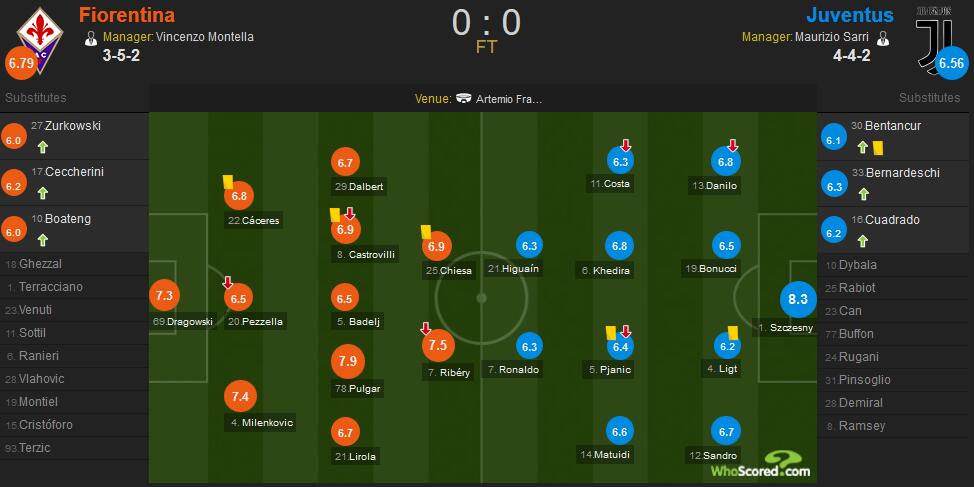Click the green substituted-on arrow under Zurkowski
The width and height of the screenshot is (974, 487).
[x=42, y=147]
